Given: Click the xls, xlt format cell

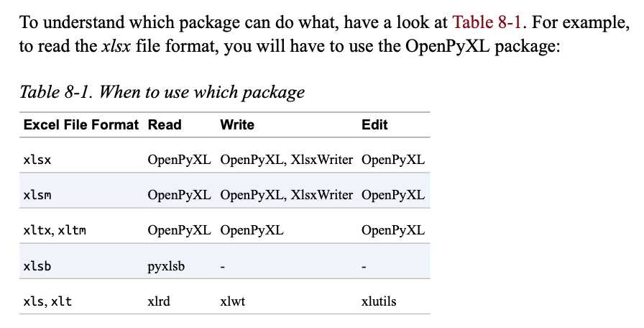Looking at the screenshot, I should [x=47, y=301].
